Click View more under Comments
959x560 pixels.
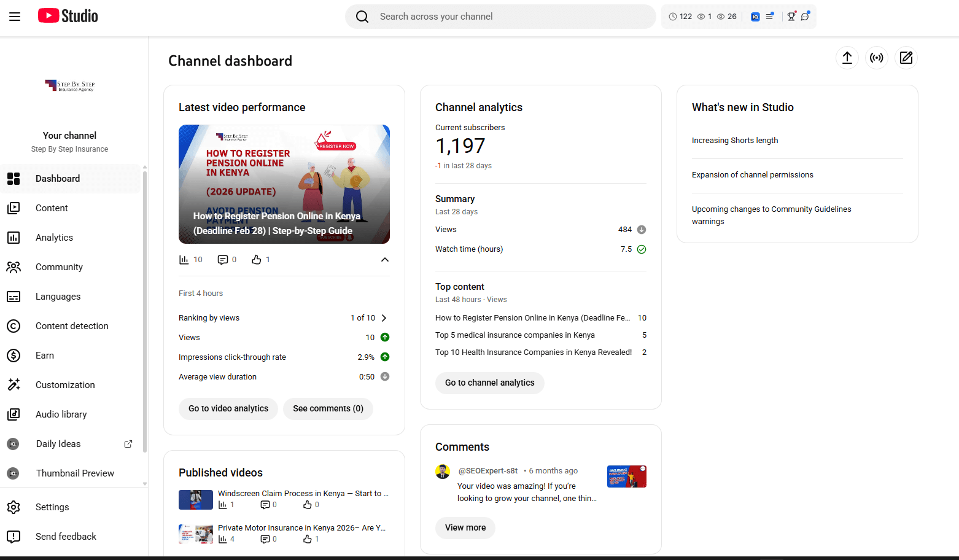point(465,527)
